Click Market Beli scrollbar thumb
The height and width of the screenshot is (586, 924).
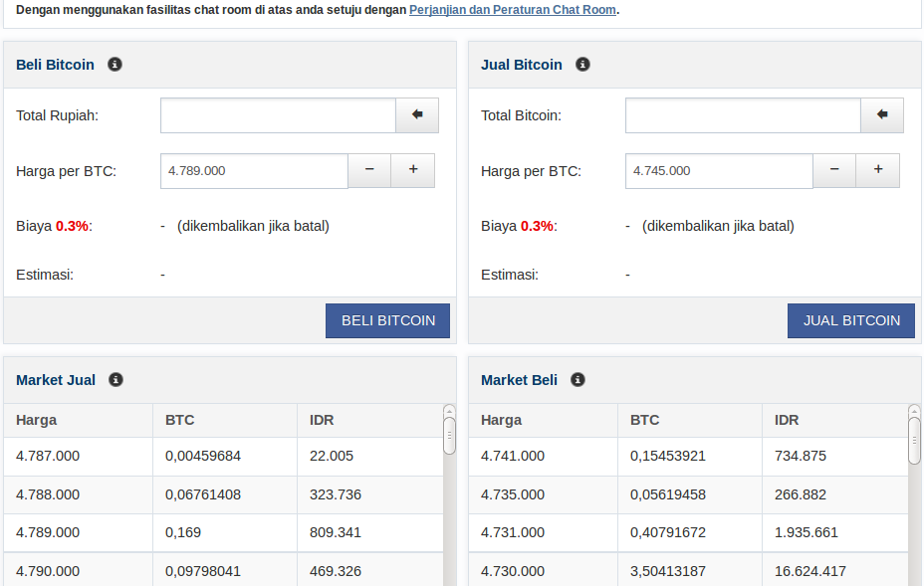[914, 440]
